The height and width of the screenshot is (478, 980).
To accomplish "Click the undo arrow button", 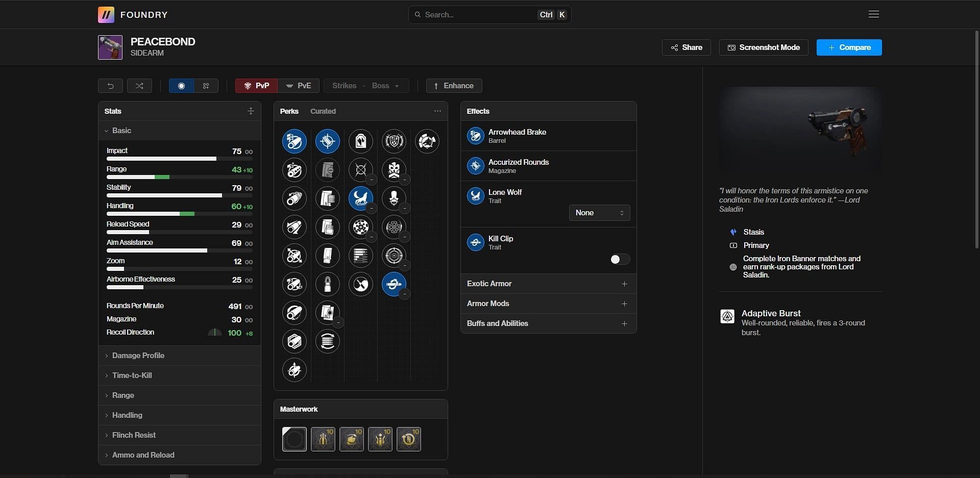I will 110,86.
